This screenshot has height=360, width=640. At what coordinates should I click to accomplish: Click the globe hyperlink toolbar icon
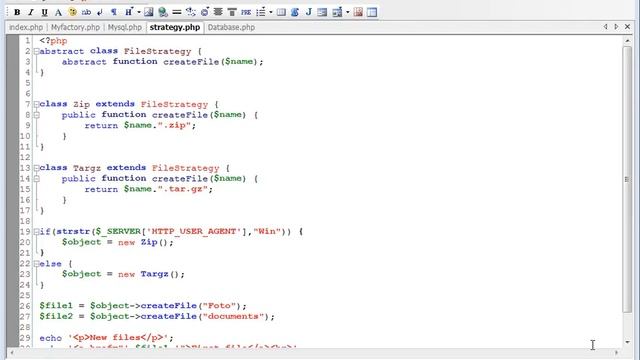pyautogui.click(x=163, y=12)
